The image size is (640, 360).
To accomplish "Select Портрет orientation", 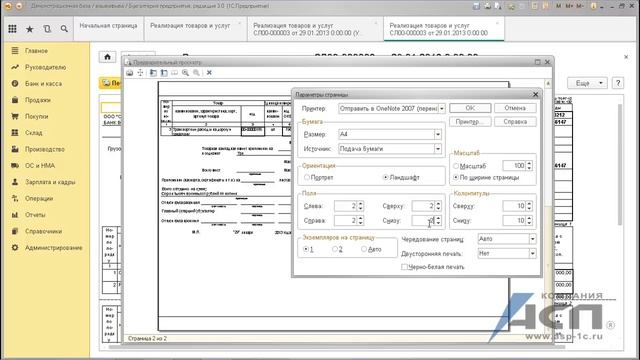I will click(307, 178).
